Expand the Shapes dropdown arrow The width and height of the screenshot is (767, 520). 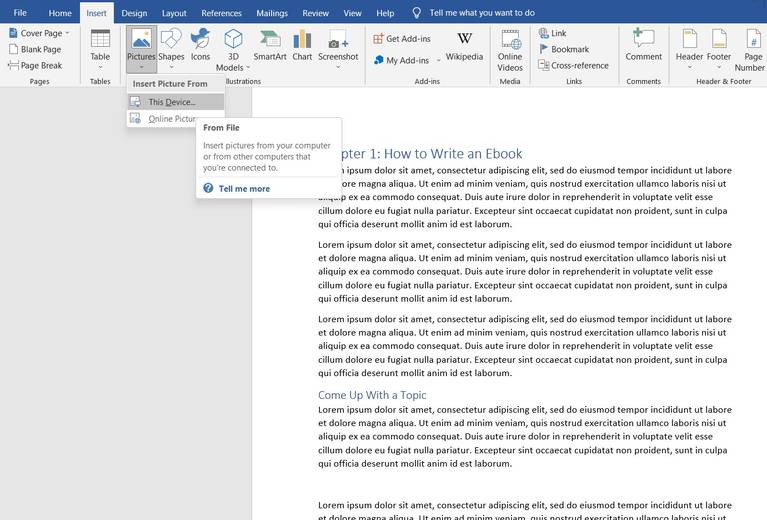coord(171,67)
